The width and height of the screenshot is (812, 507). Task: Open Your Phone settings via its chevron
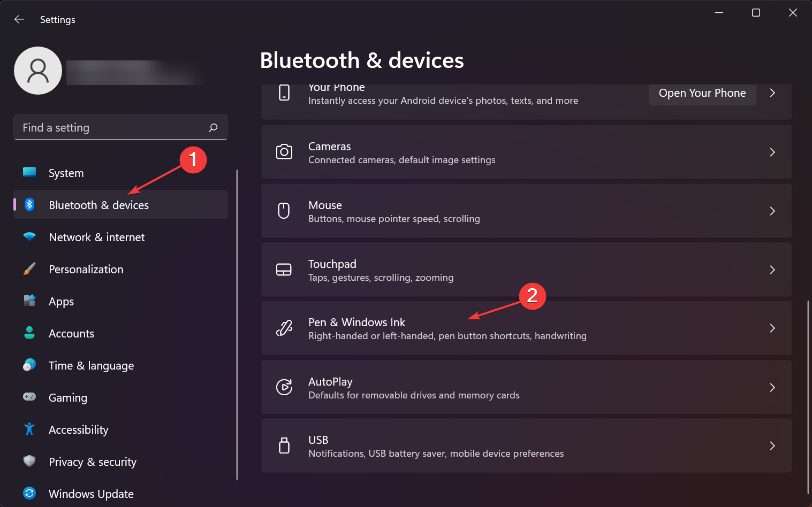click(x=772, y=93)
